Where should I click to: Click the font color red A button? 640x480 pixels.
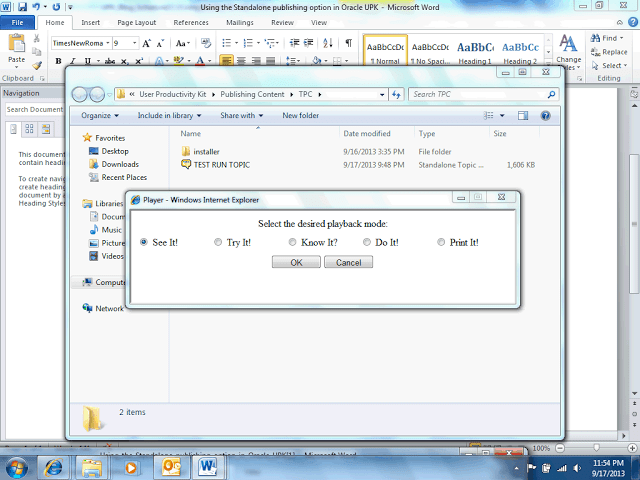pos(200,61)
